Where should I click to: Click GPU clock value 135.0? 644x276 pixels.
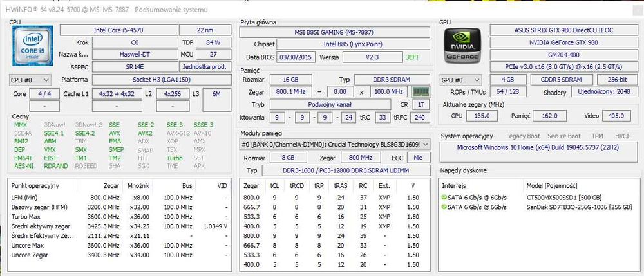(482, 116)
